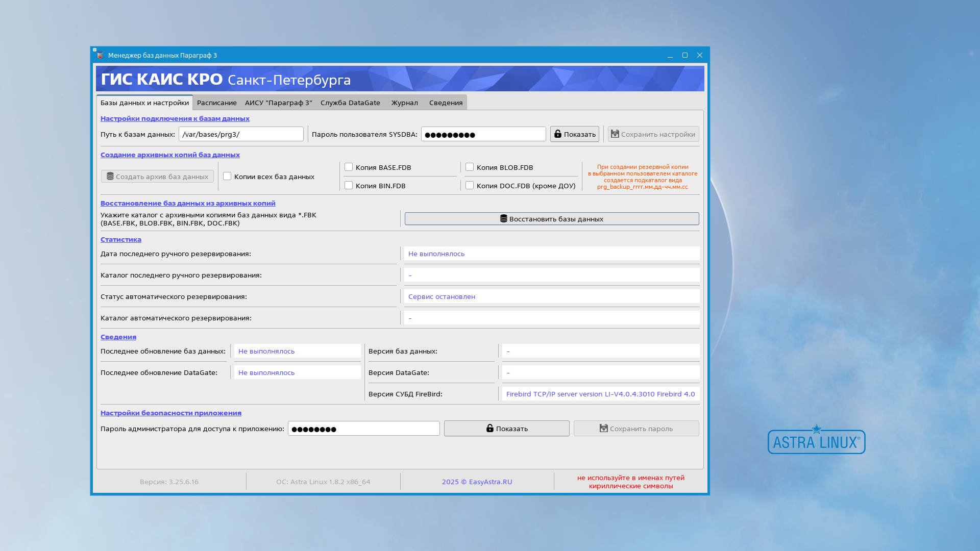Click Восстановить базы данных button
This screenshot has width=980, height=551.
pos(552,219)
